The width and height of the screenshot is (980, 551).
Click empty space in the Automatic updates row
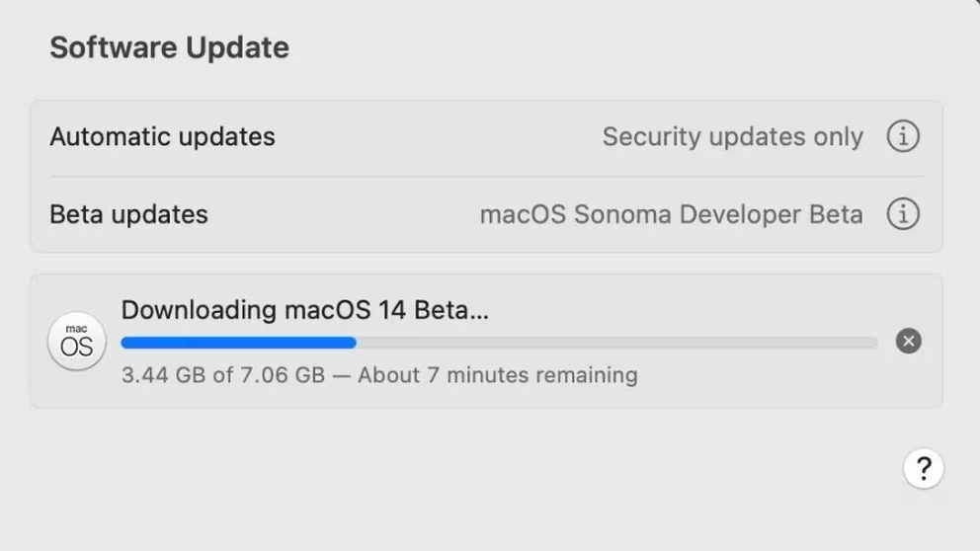pyautogui.click(x=435, y=136)
